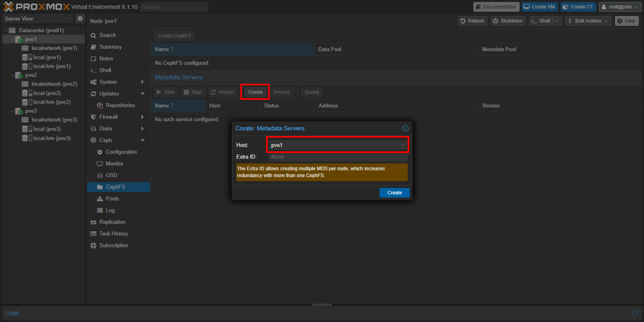Open the Disks menu item

(x=106, y=129)
